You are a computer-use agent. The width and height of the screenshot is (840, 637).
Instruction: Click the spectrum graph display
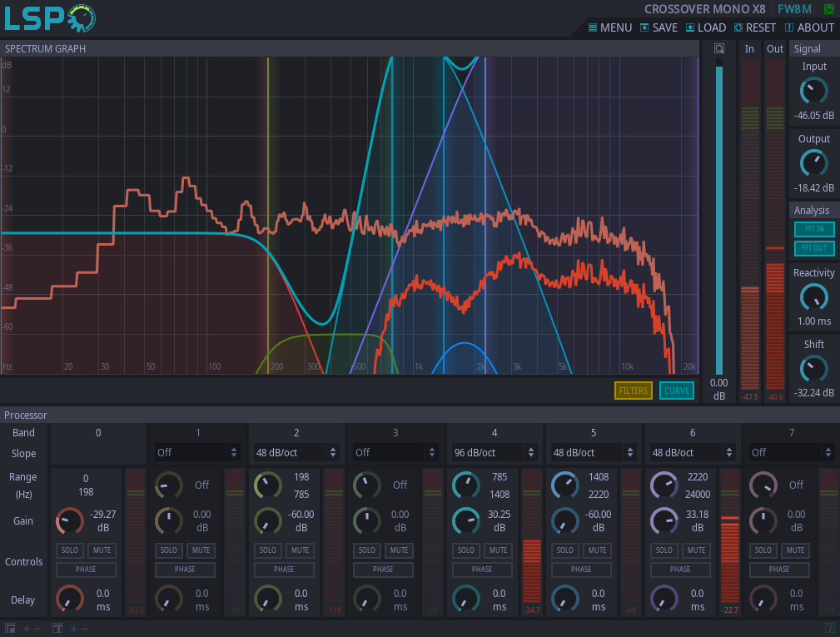click(350, 216)
